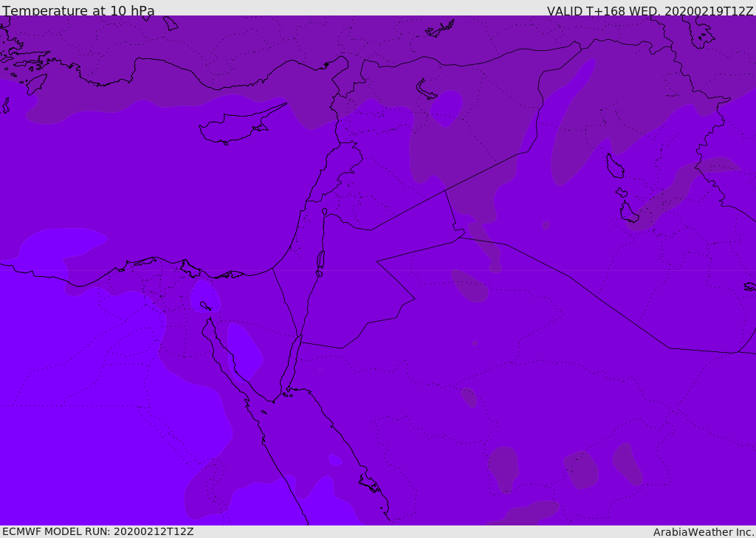Click the 'Temperature at 10 hPa' title text
The height and width of the screenshot is (538, 756).
pyautogui.click(x=78, y=10)
